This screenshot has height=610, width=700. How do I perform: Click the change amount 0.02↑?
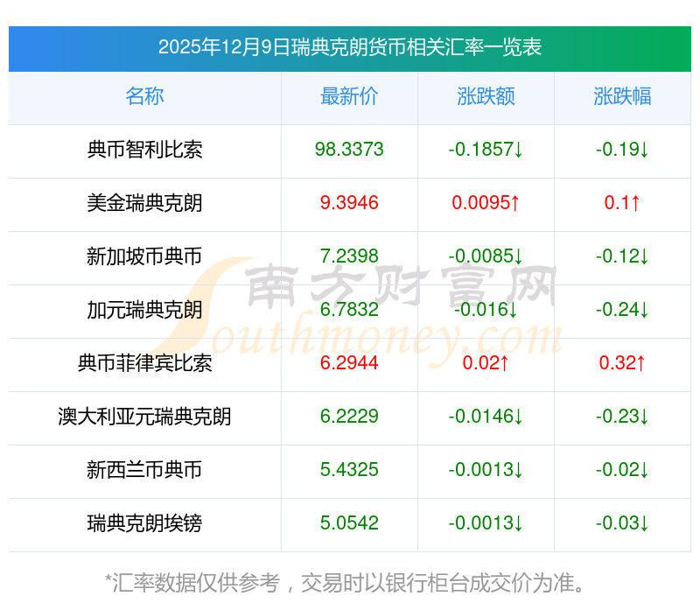pos(486,363)
